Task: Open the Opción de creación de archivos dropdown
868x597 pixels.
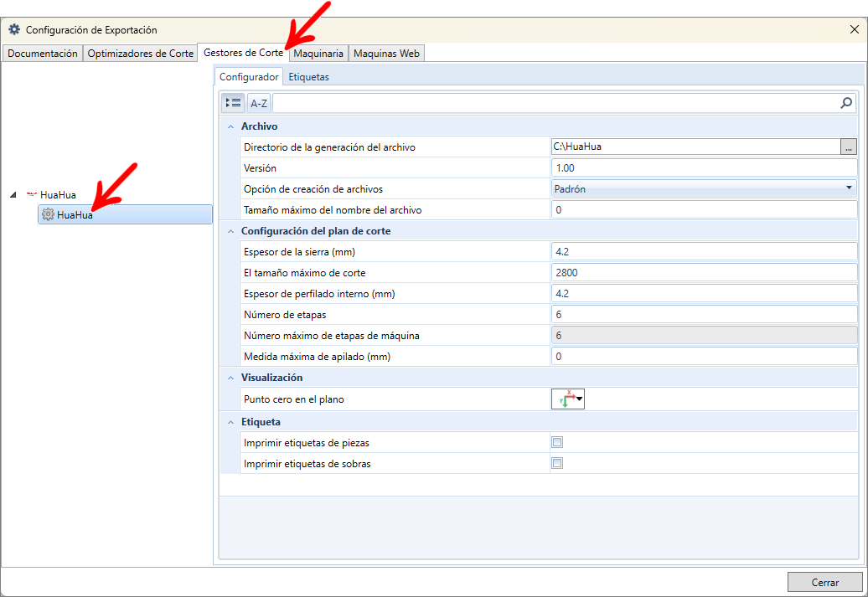Action: [704, 188]
